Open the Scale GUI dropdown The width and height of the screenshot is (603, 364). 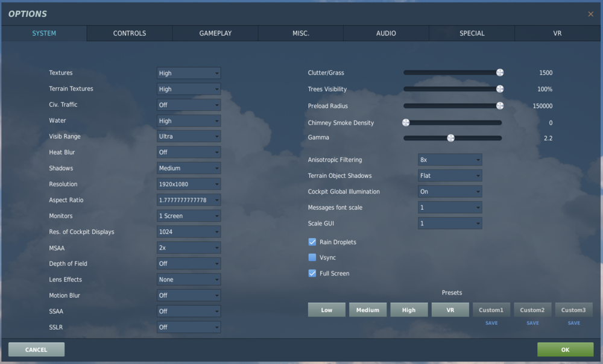[x=449, y=223]
